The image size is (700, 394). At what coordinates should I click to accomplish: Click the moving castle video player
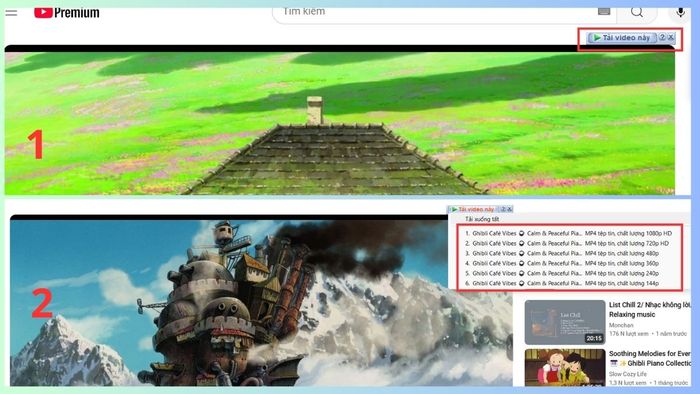[261, 301]
